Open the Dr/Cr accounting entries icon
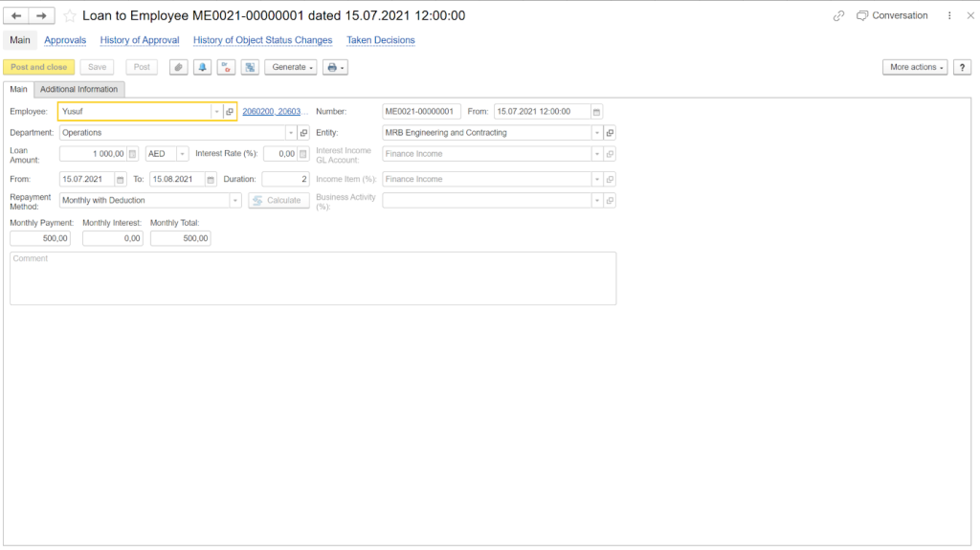 [226, 67]
